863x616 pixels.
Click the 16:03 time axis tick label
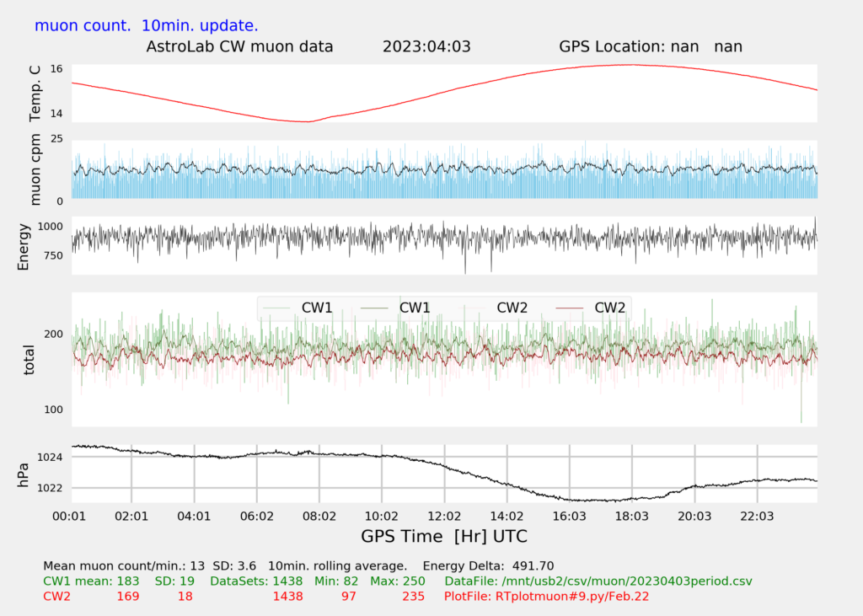click(569, 515)
